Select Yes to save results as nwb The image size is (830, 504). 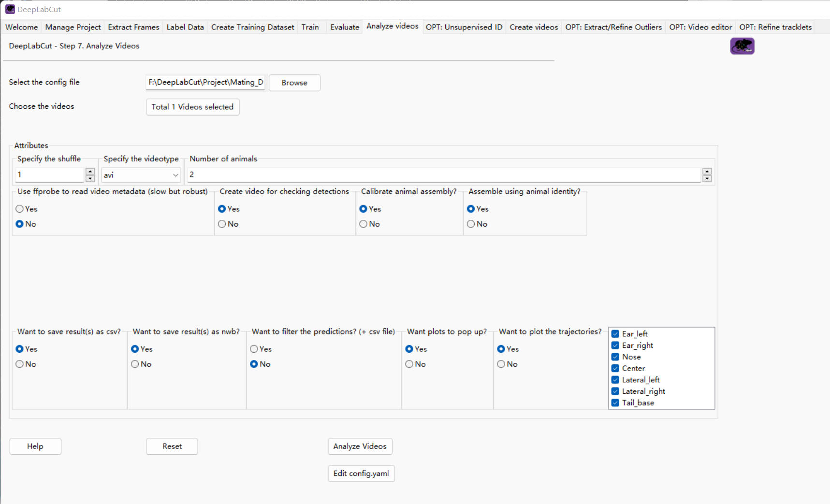[135, 349]
